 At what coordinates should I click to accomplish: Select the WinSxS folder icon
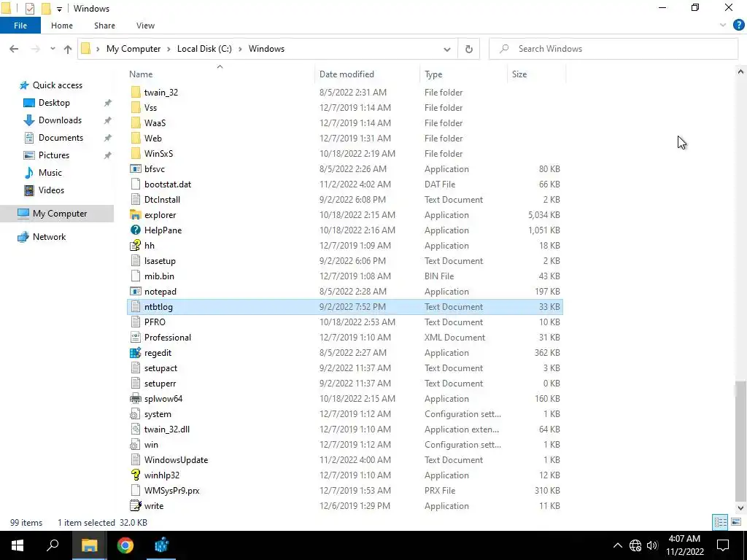[136, 154]
